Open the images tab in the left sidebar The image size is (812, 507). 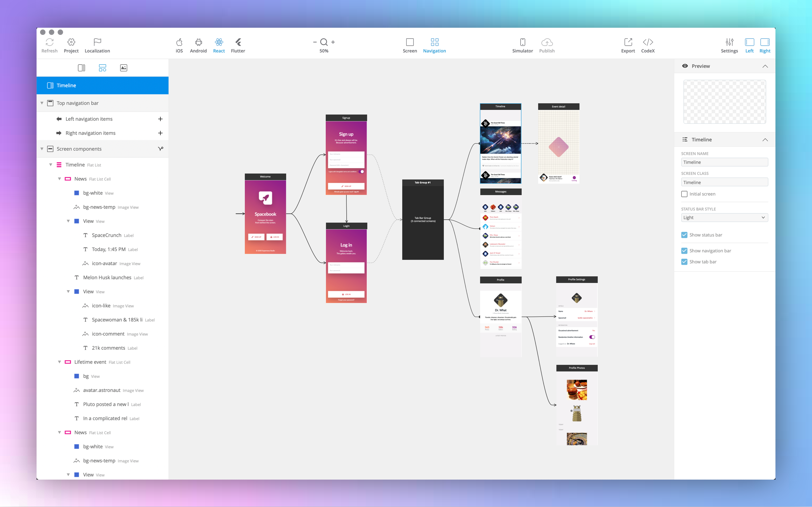coord(124,68)
